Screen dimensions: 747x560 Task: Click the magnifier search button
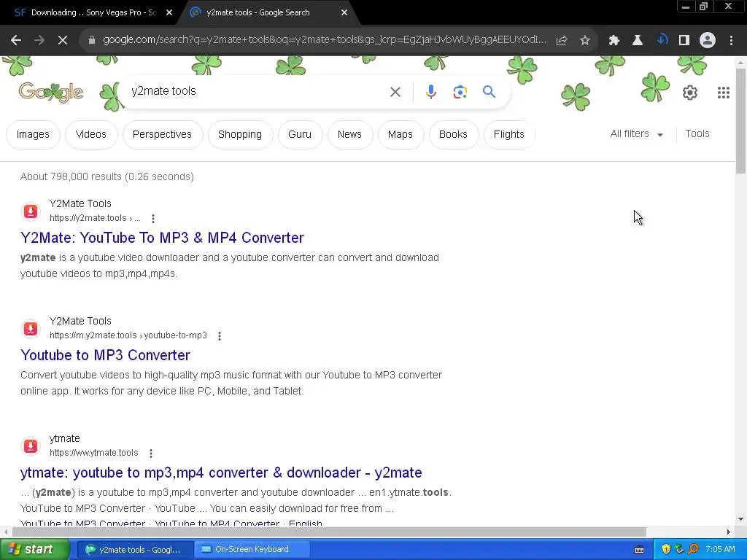click(x=489, y=91)
